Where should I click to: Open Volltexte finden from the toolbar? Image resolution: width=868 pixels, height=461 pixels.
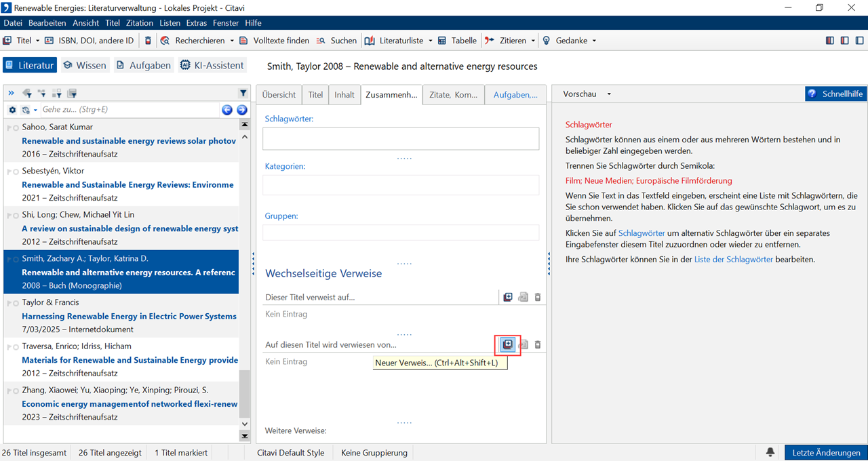point(275,41)
